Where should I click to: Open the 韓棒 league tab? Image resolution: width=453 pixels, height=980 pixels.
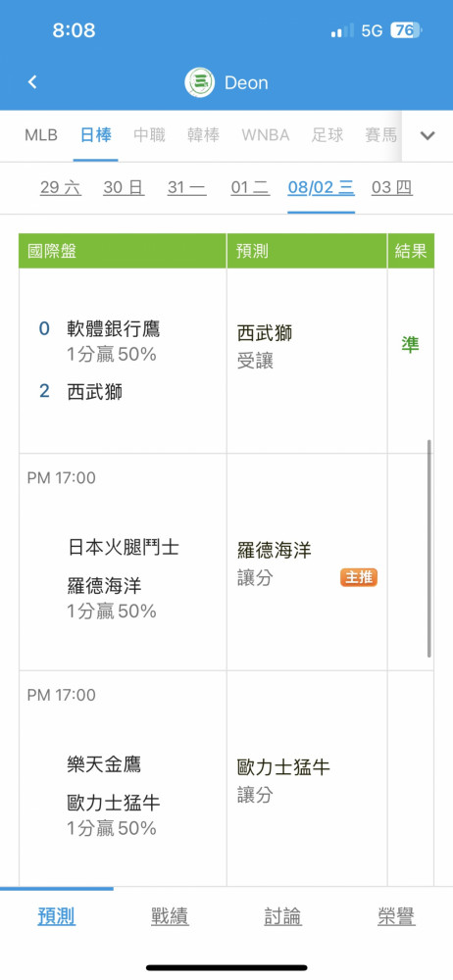[203, 135]
